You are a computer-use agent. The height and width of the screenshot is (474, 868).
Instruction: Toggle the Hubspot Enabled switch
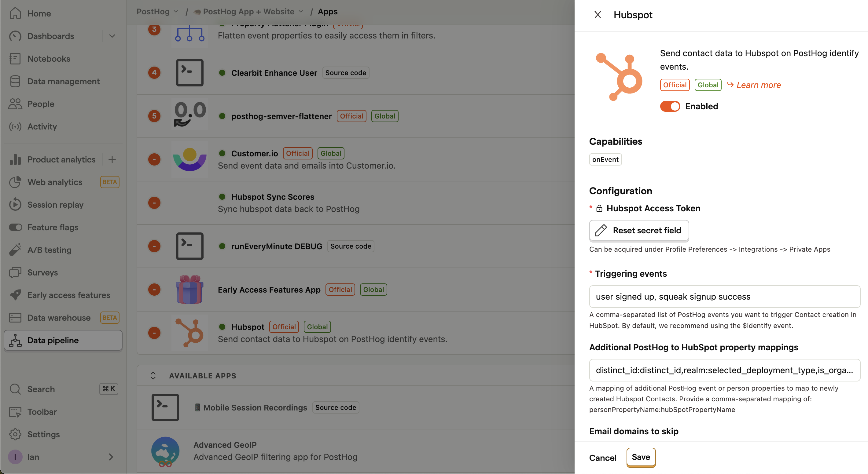tap(670, 106)
